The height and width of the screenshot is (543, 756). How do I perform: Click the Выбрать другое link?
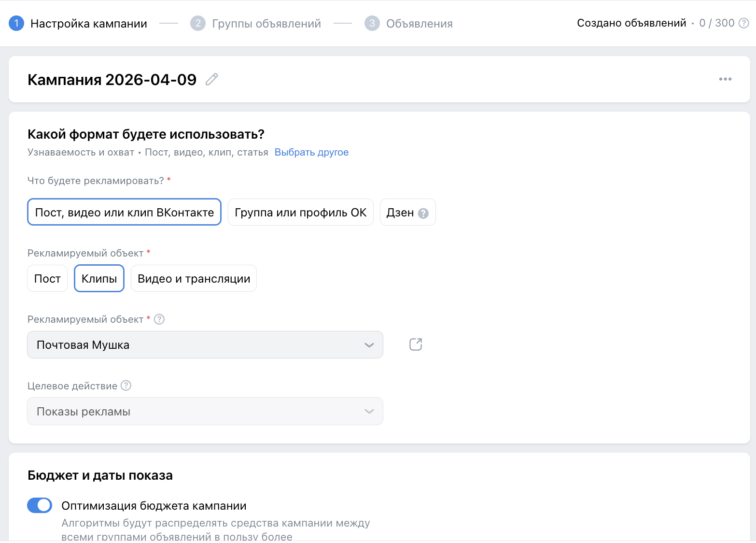coord(311,152)
